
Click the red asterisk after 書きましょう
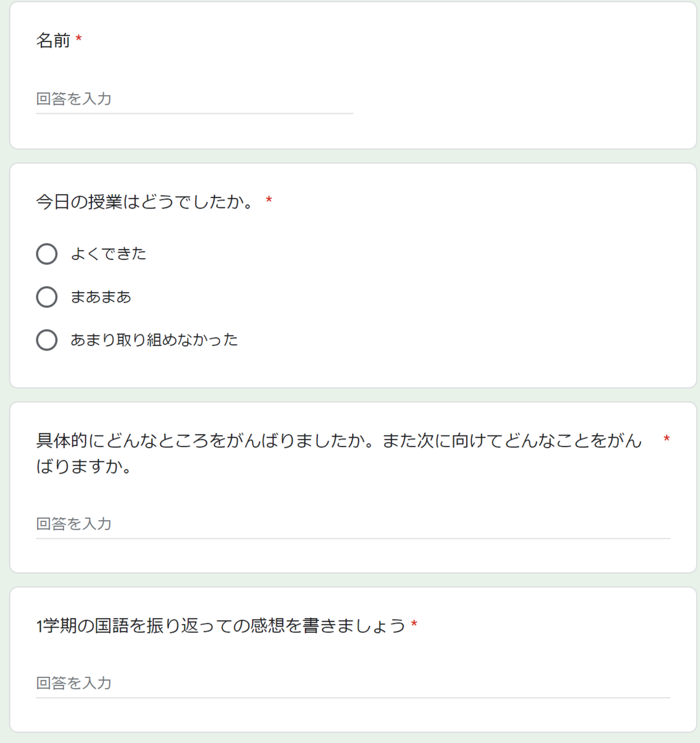point(414,624)
